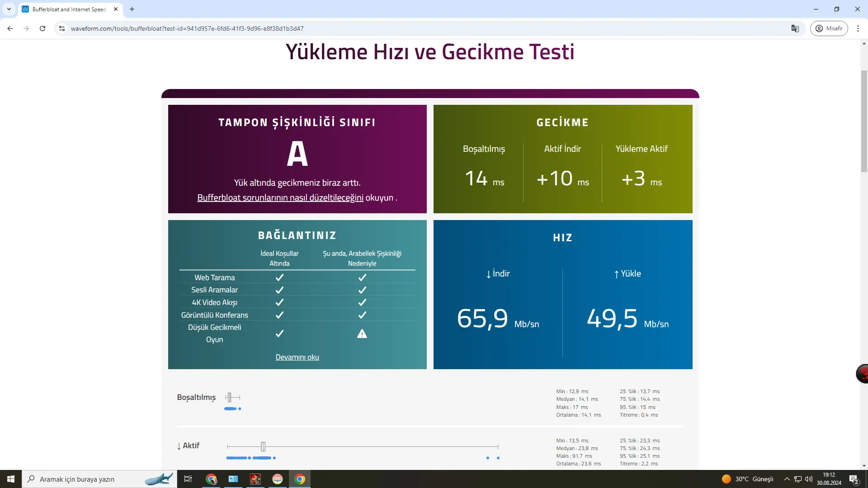
Task: Click the page title Yükleme Hızı ve Gecikme Testi
Action: [430, 52]
